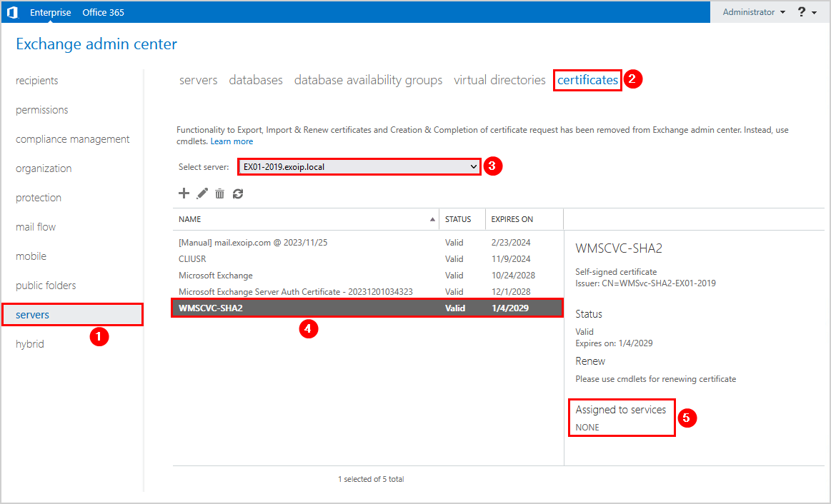
Task: Open Office 365 in the top bar
Action: click(x=103, y=12)
